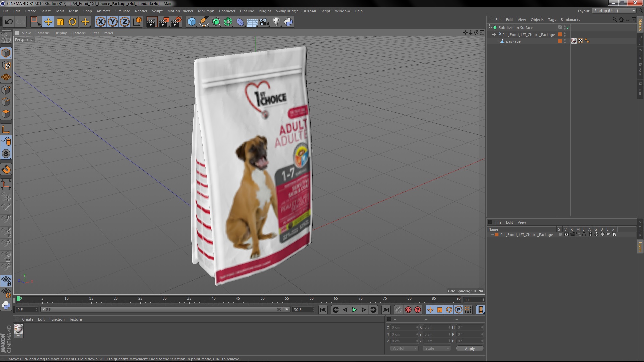Add a Cube primitive object
Viewport: 644px width, 362px height.
click(192, 22)
